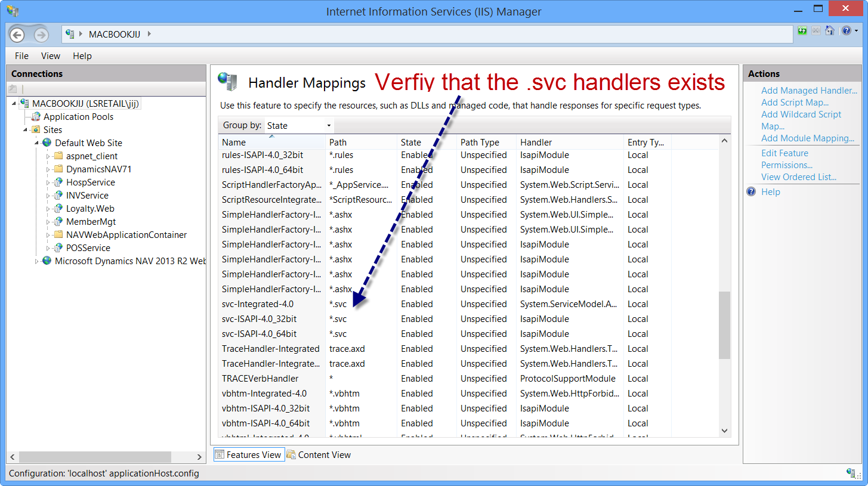
Task: Click the Default Web Site globe icon
Action: pyautogui.click(x=47, y=143)
